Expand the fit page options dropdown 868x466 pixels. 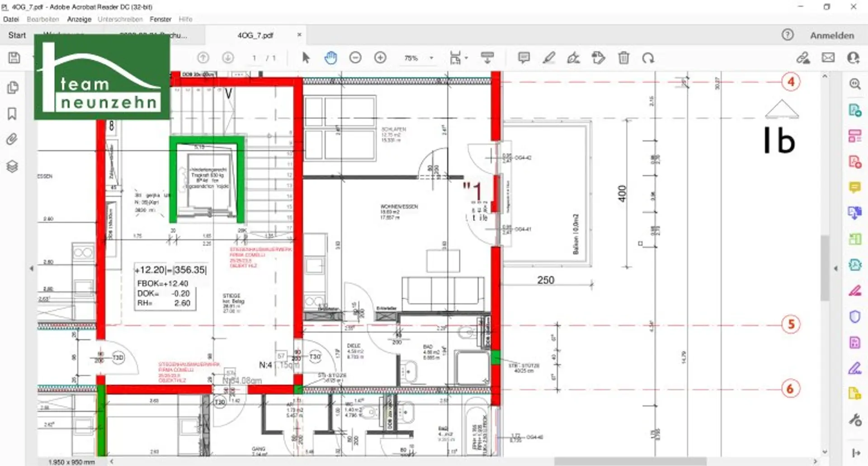466,58
